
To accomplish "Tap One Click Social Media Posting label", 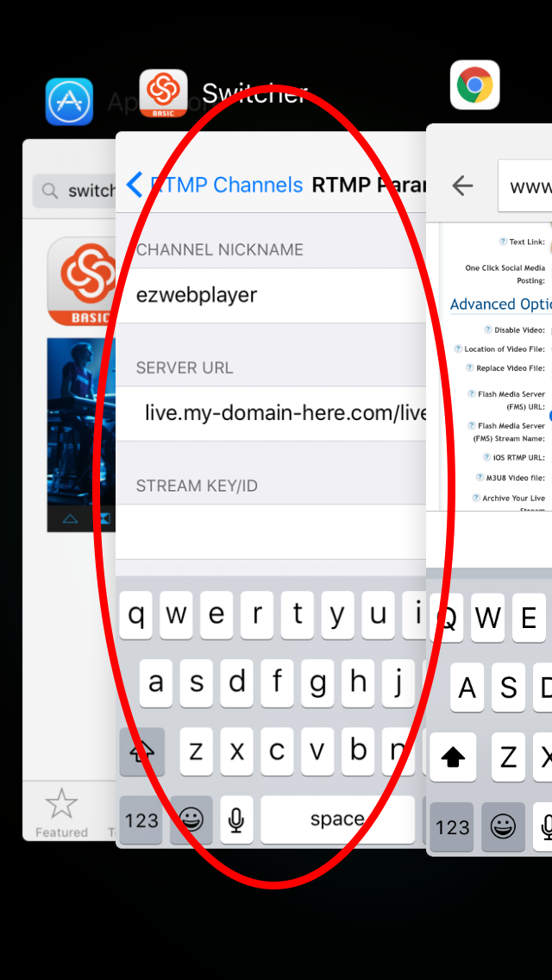I will pyautogui.click(x=505, y=274).
